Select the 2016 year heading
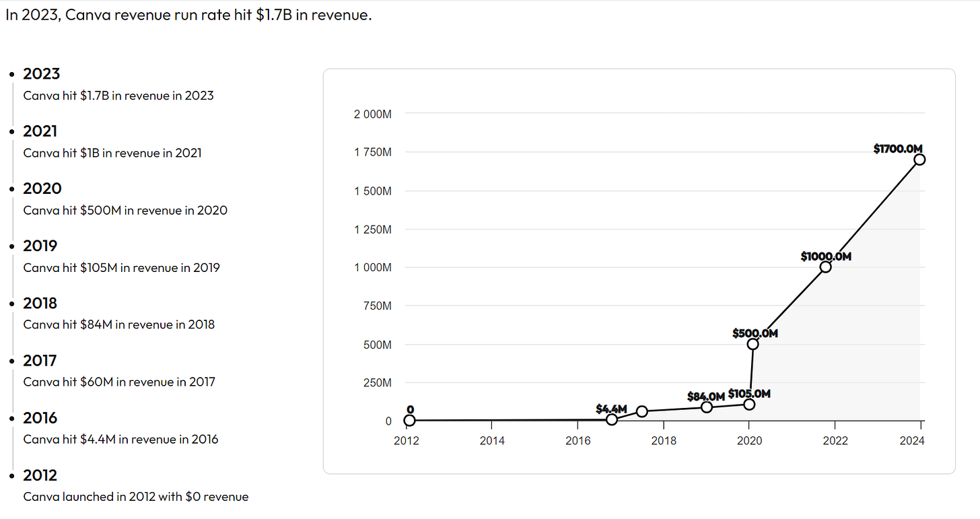The image size is (980, 519). pyautogui.click(x=40, y=418)
